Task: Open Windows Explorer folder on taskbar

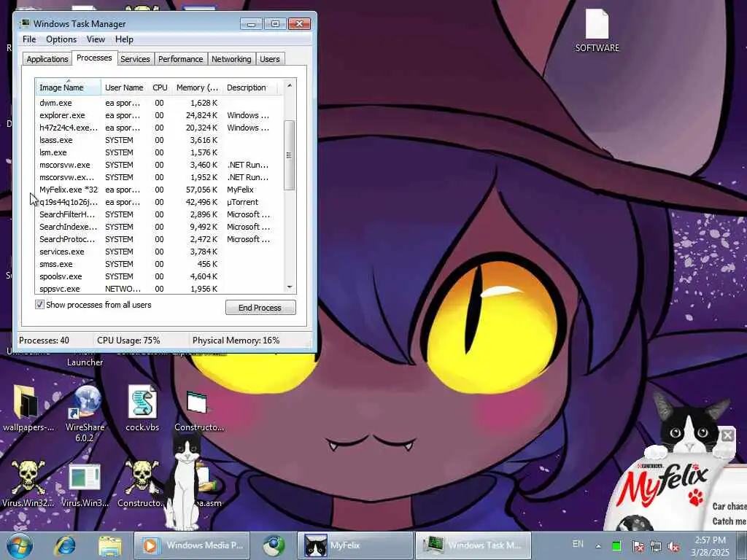Action: click(110, 545)
